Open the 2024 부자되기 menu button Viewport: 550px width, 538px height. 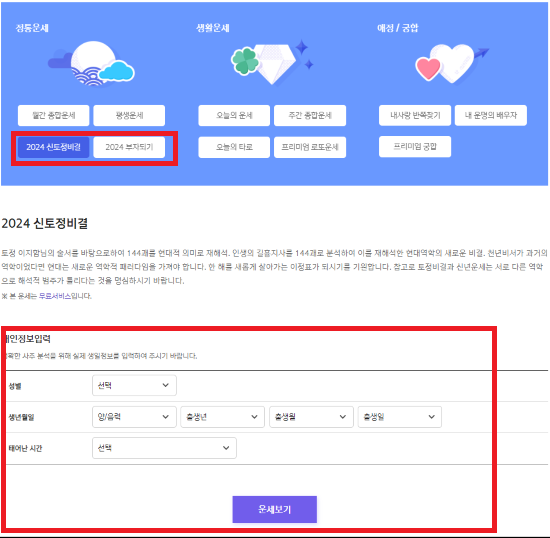(x=129, y=147)
